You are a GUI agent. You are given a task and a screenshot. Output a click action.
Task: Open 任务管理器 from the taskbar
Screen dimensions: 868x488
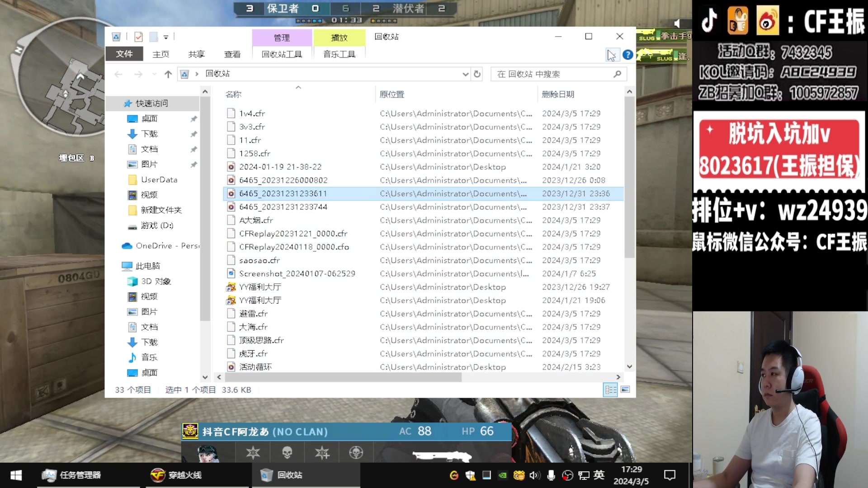coord(71,475)
